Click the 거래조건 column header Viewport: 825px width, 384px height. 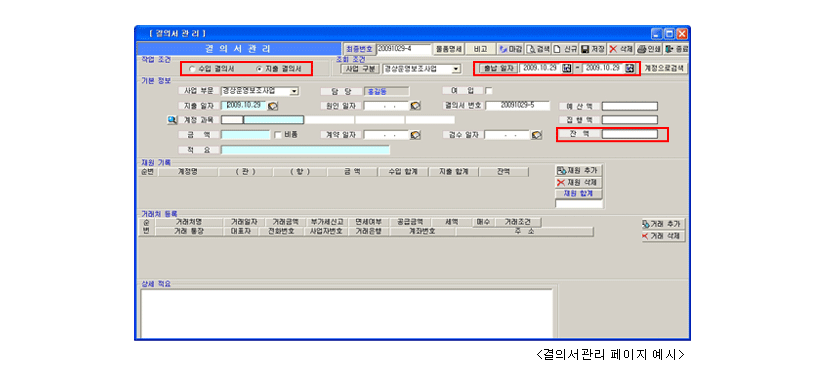coord(518,222)
